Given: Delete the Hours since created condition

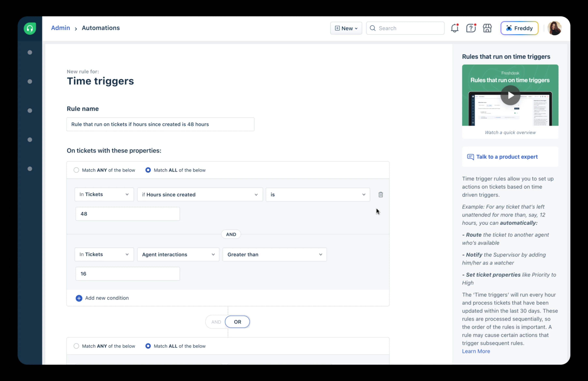Looking at the screenshot, I should [381, 195].
